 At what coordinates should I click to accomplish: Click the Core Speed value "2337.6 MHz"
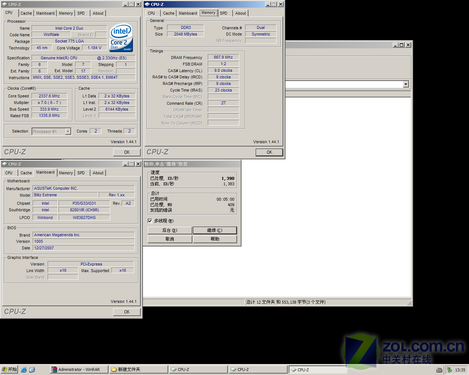[x=49, y=96]
